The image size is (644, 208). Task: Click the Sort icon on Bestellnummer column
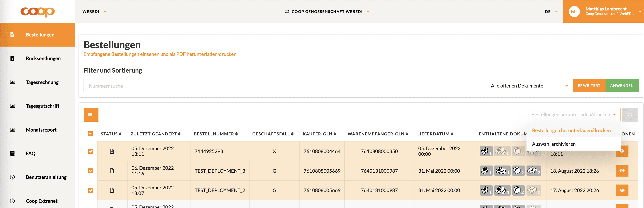[237, 134]
